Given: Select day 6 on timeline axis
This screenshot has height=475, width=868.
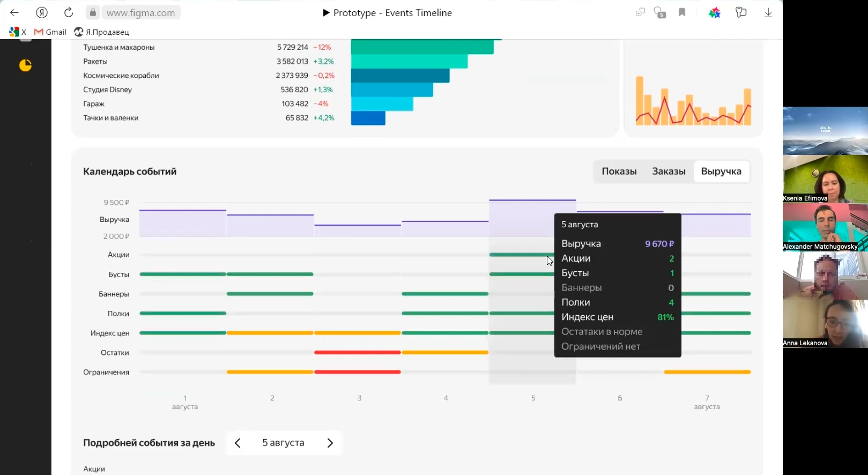Looking at the screenshot, I should click(620, 398).
